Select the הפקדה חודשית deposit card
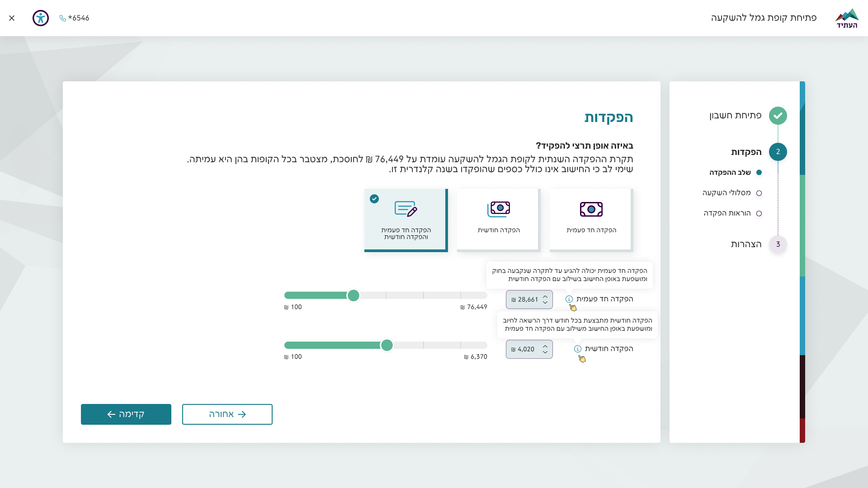 (x=499, y=220)
